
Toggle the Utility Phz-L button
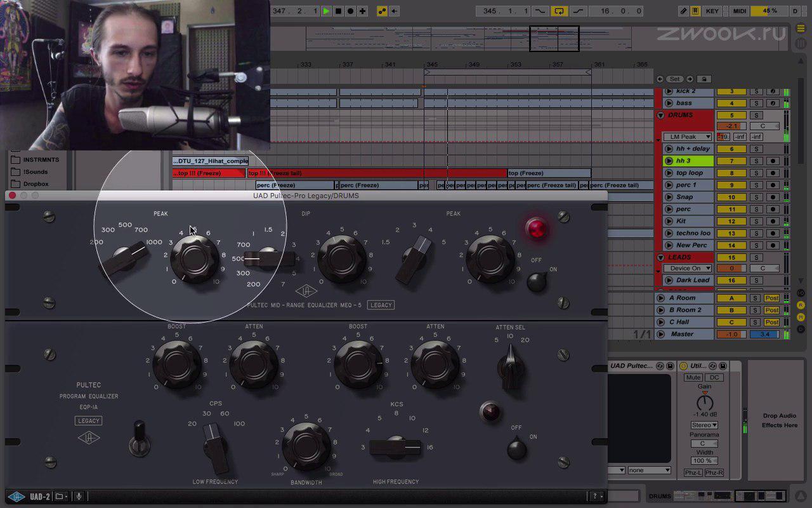tap(693, 472)
